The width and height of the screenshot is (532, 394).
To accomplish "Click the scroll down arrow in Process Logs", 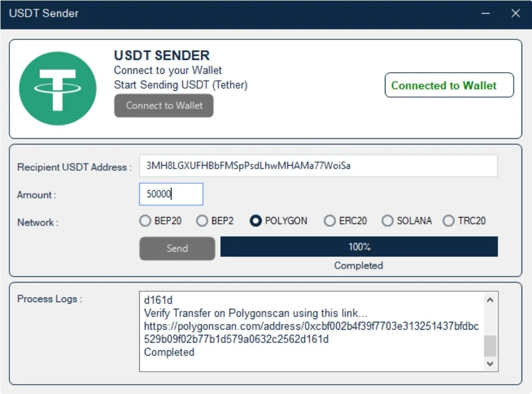I will tap(490, 364).
